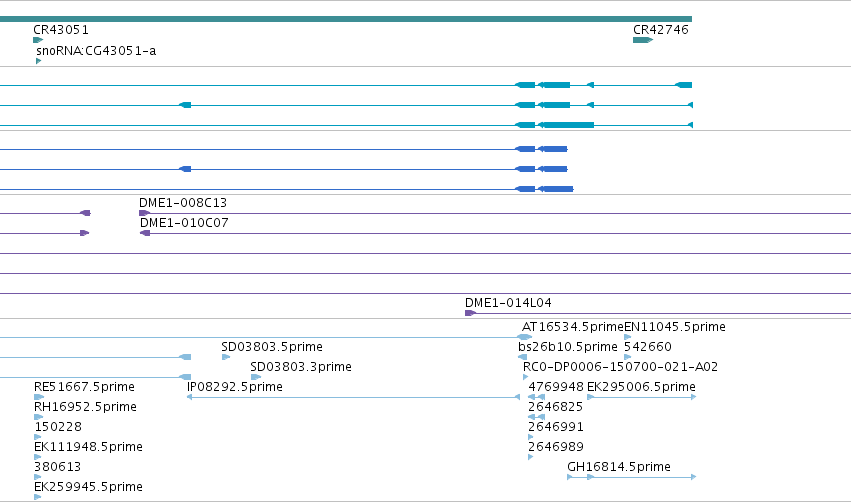This screenshot has width=851, height=502.
Task: Select the DME1-010C07 feature label
Action: pos(184,223)
